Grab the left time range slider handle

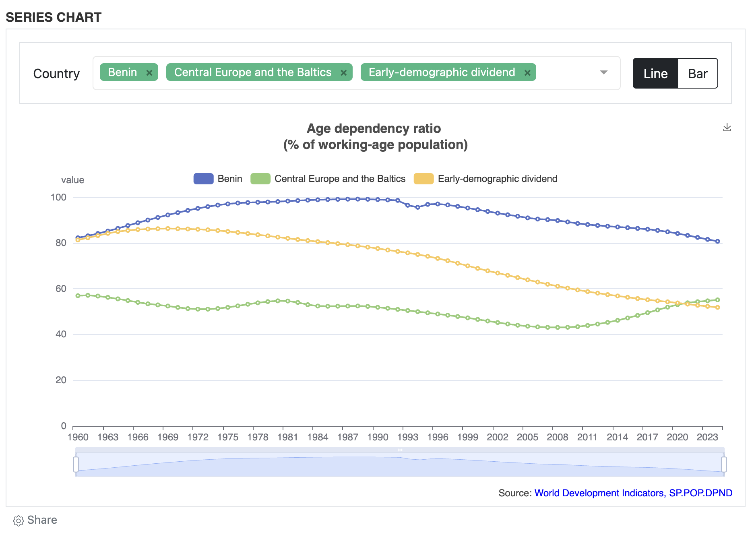tap(76, 464)
